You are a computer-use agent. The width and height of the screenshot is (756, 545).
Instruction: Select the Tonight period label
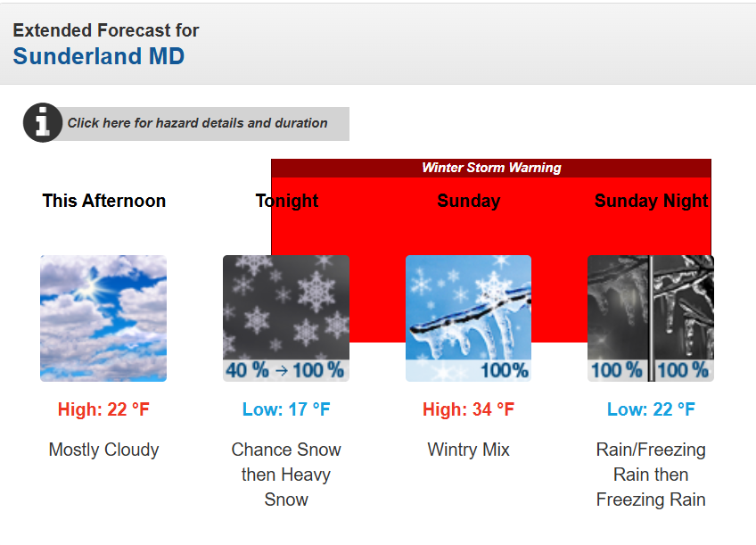point(287,201)
